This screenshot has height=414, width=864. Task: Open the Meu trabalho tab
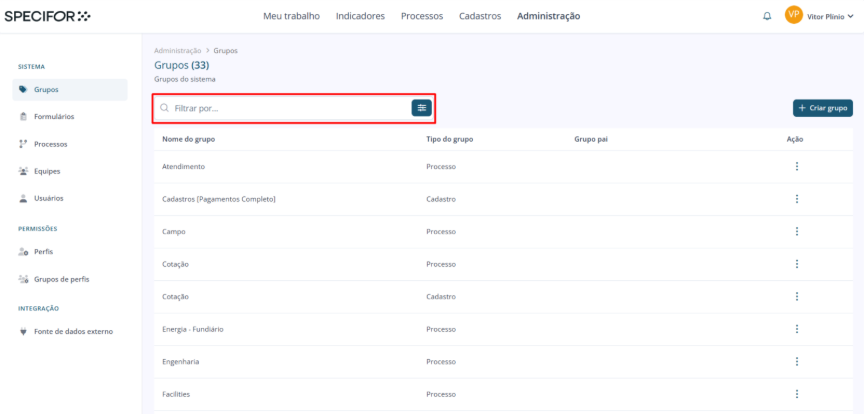[x=291, y=16]
